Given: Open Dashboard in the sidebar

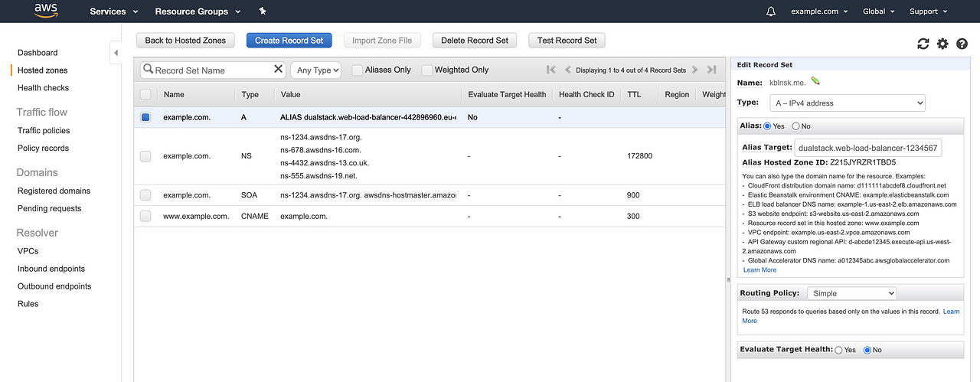Looking at the screenshot, I should click(x=38, y=53).
